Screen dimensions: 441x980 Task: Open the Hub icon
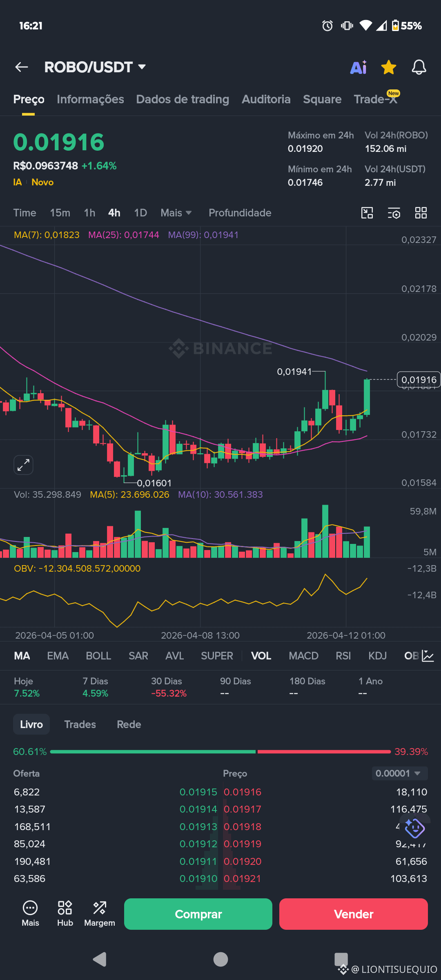tap(65, 913)
